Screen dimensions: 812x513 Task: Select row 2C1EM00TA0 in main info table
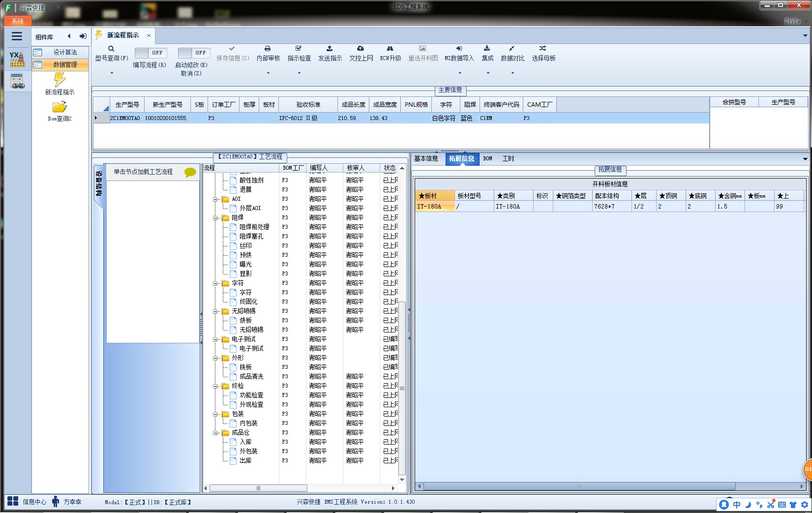tap(401, 118)
